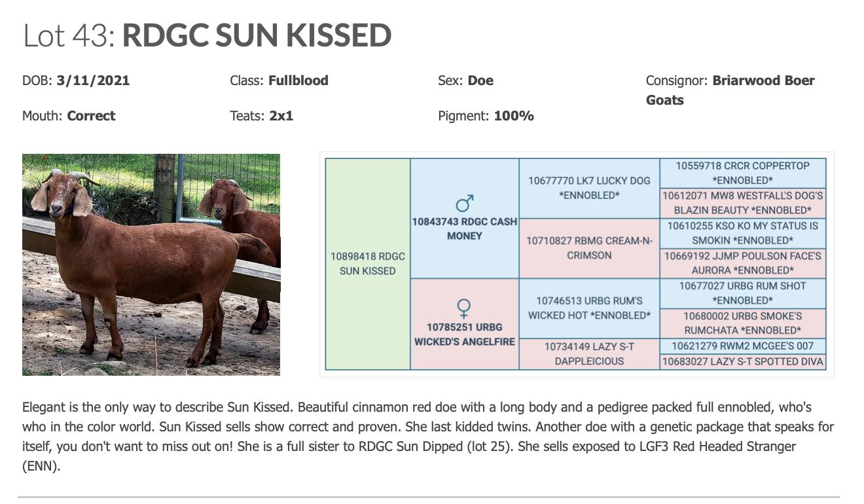Select sire RDGC CASH MONEY in pedigree
The height and width of the screenshot is (504, 864).
(x=464, y=228)
